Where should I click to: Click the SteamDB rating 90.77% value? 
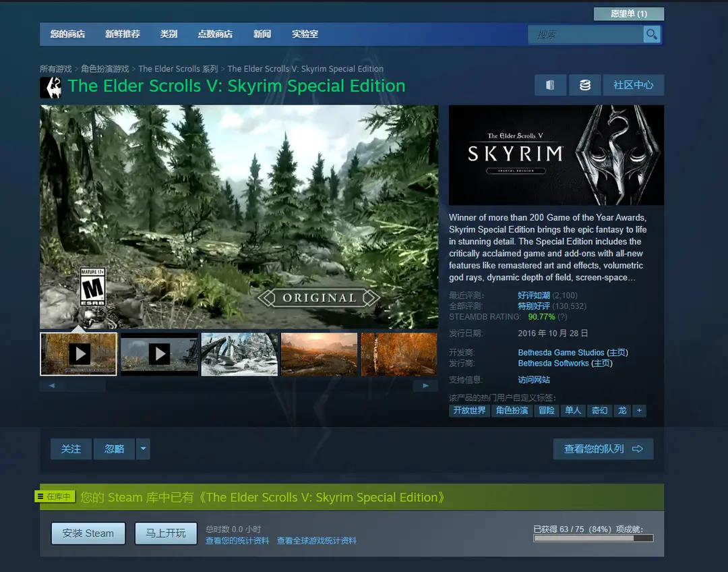click(541, 317)
